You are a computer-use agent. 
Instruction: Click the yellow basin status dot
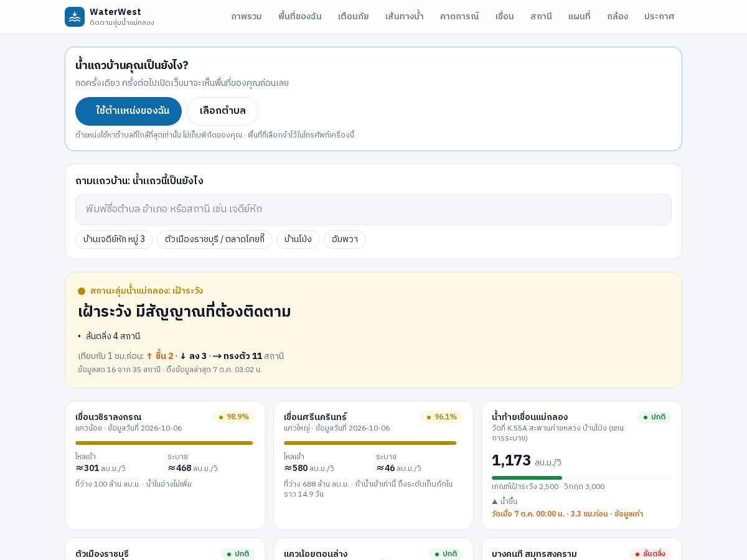point(82,291)
